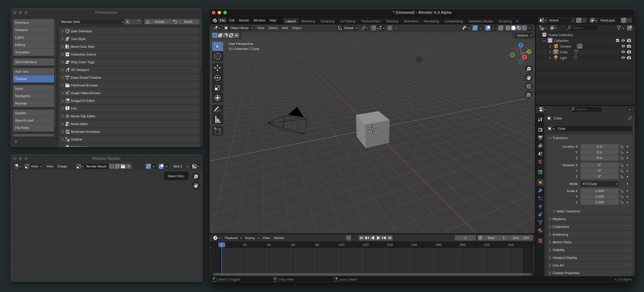The image size is (644, 292).
Task: Toggle proportional editing in viewport header
Action: point(389,28)
